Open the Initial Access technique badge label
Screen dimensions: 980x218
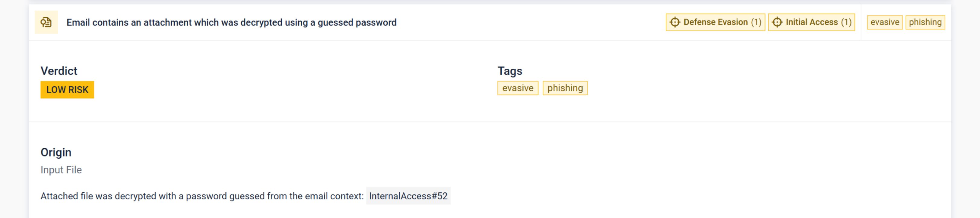click(x=811, y=22)
